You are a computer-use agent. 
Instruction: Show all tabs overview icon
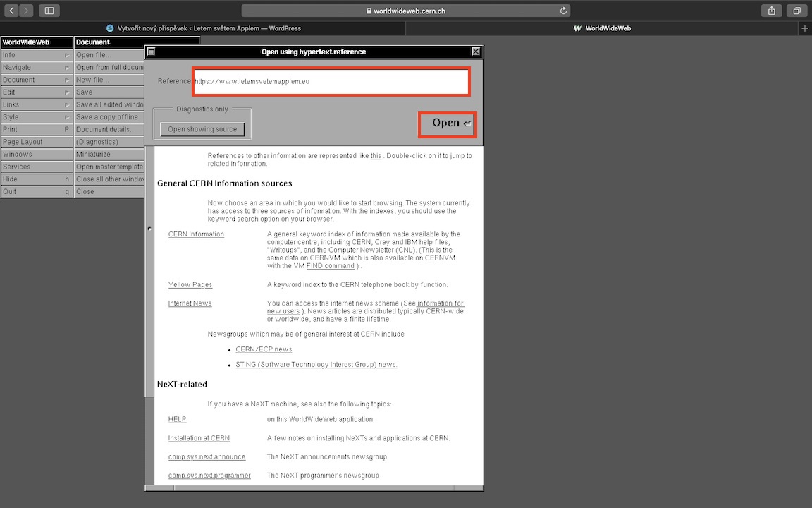796,11
